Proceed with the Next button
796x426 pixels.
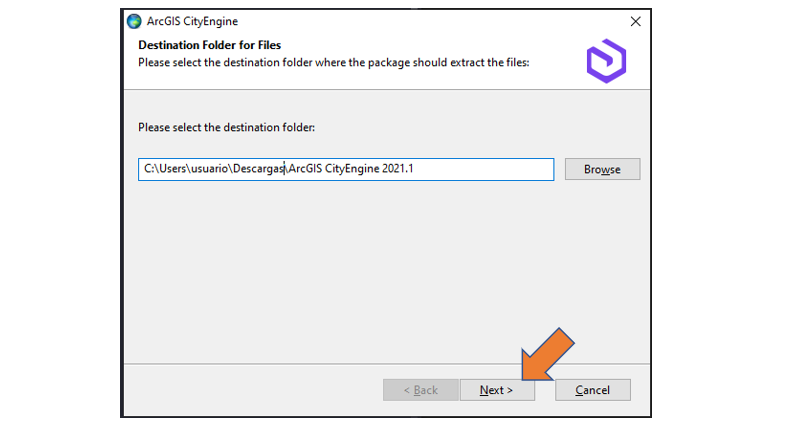pos(497,390)
